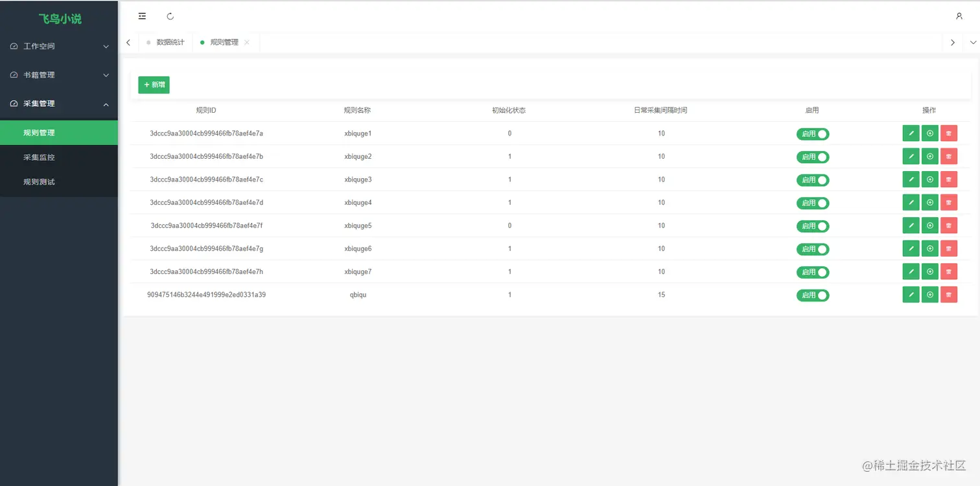Close the 规则管理 tab
Image resolution: width=980 pixels, height=486 pixels.
point(247,42)
